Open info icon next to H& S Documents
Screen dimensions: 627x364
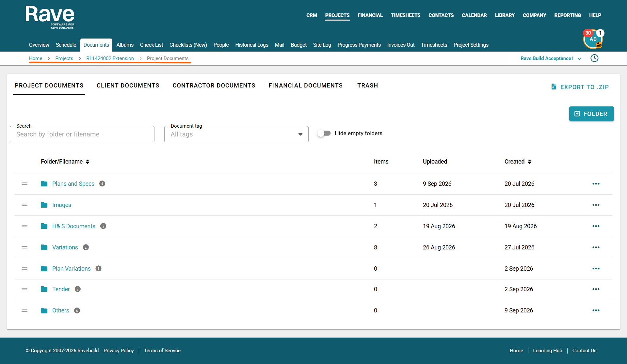click(x=103, y=226)
